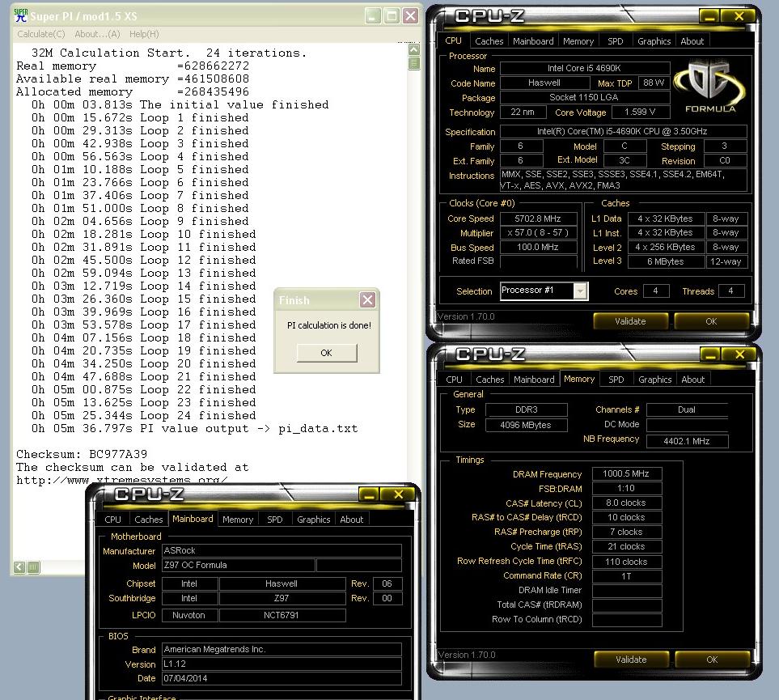Screen dimensions: 779x700
Task: Click the multiplier x 57.0 ( 8 - 57 ) value
Action: [538, 233]
